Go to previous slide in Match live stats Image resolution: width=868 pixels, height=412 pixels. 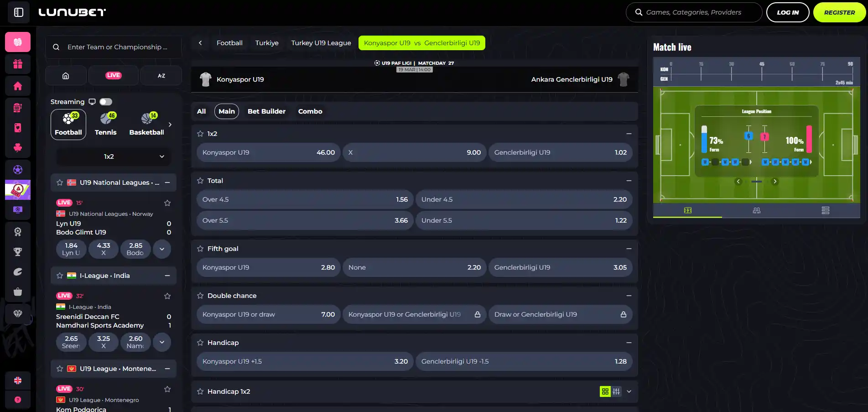738,182
